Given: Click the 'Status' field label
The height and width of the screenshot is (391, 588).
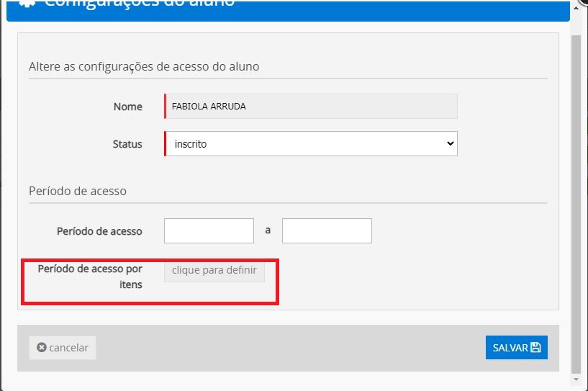Looking at the screenshot, I should [x=127, y=144].
